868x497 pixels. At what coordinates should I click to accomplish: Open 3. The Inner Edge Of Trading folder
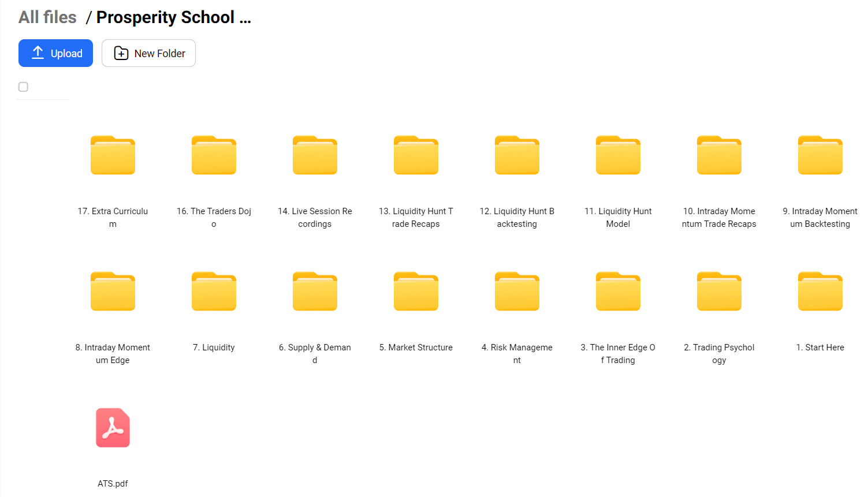click(618, 292)
